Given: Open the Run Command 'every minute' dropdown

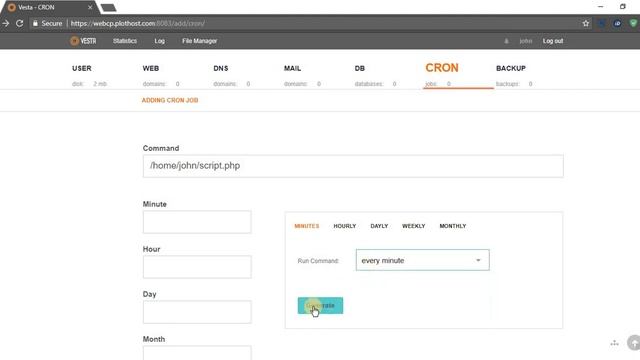Looking at the screenshot, I should pyautogui.click(x=422, y=260).
